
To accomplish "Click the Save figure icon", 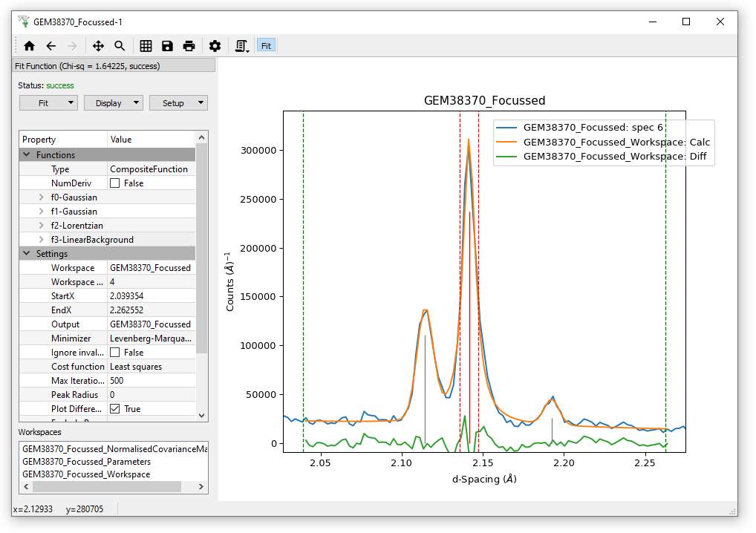I will click(167, 46).
